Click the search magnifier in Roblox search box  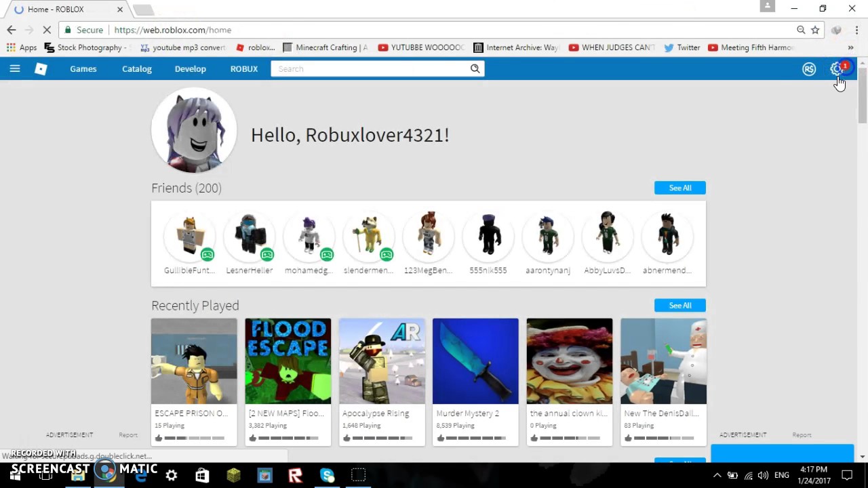coord(475,68)
